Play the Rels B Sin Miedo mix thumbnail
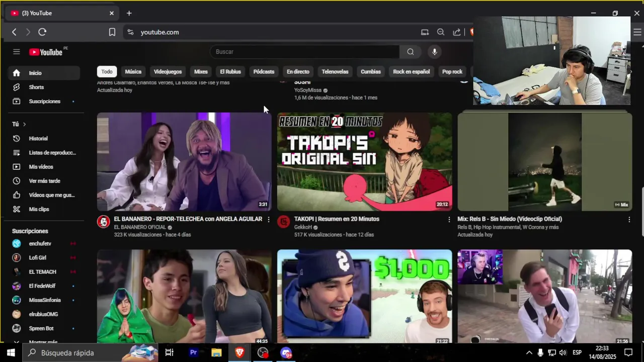The image size is (644, 362). click(545, 161)
